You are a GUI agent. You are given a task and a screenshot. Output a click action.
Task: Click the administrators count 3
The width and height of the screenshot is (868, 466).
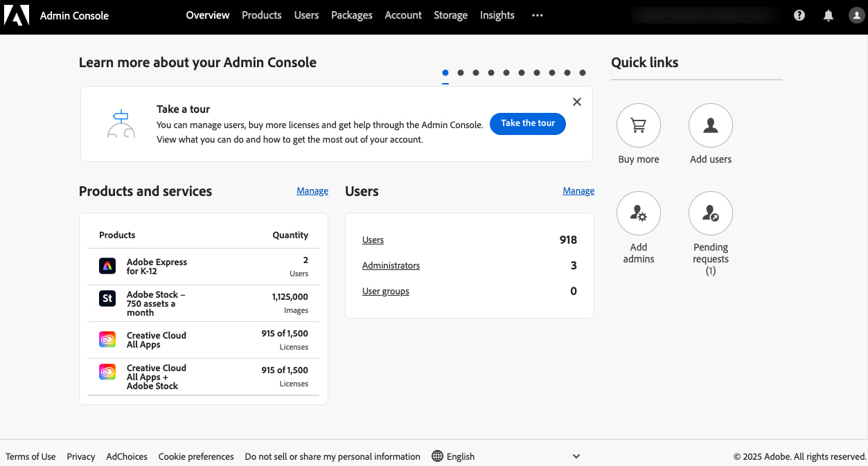coord(574,265)
